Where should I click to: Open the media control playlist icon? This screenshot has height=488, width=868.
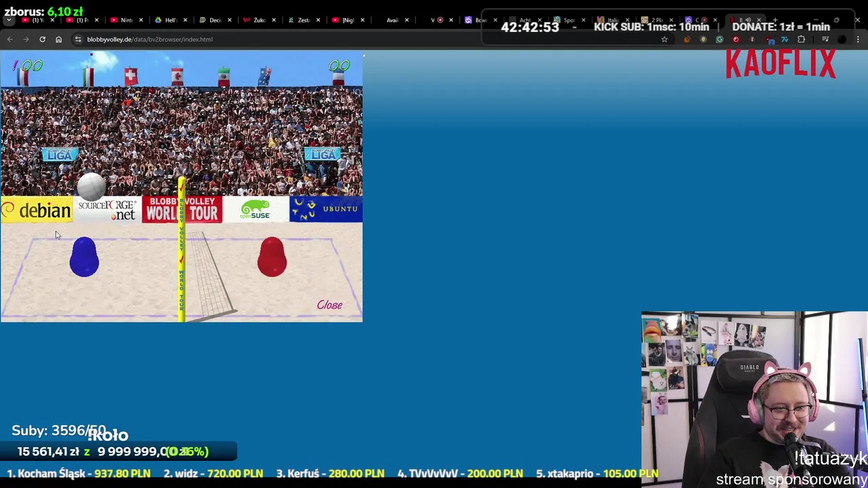825,39
